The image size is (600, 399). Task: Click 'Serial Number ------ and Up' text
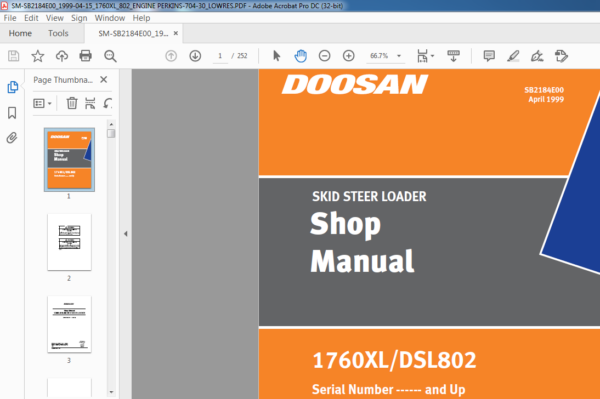(388, 389)
